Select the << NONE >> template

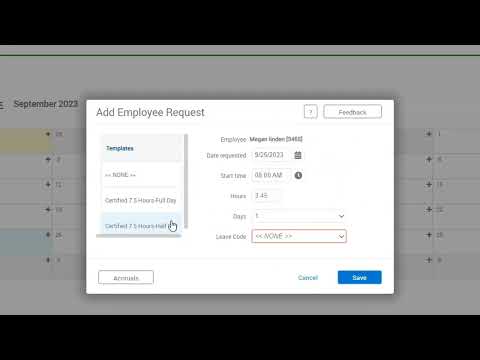[x=142, y=175]
